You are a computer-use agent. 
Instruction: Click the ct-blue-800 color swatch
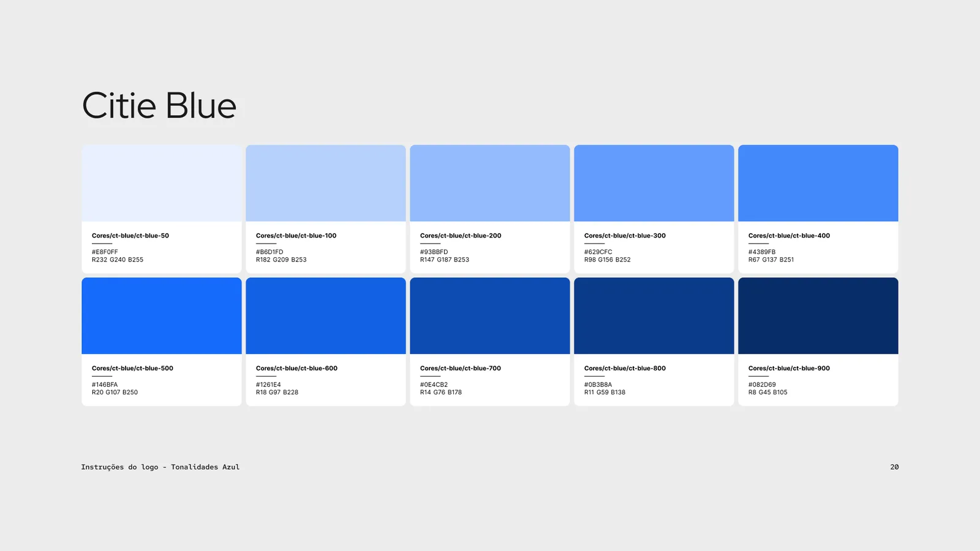(x=654, y=316)
